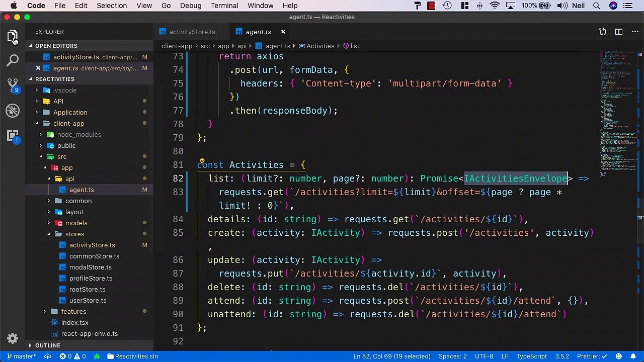Viewport: 644px width, 362px height.
Task: Open the Terminal menu
Action: click(224, 6)
